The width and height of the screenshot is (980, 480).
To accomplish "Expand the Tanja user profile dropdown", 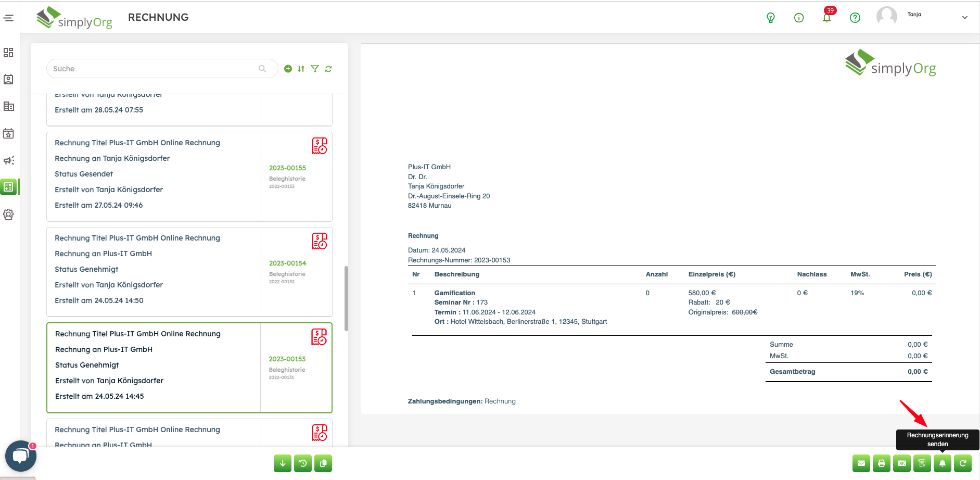I will 964,18.
